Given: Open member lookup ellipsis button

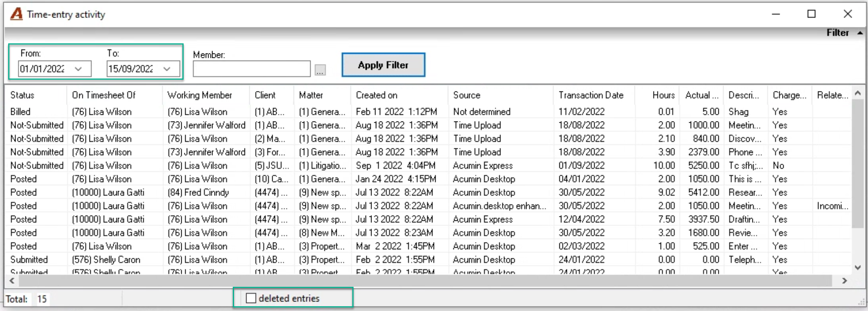Looking at the screenshot, I should point(320,70).
